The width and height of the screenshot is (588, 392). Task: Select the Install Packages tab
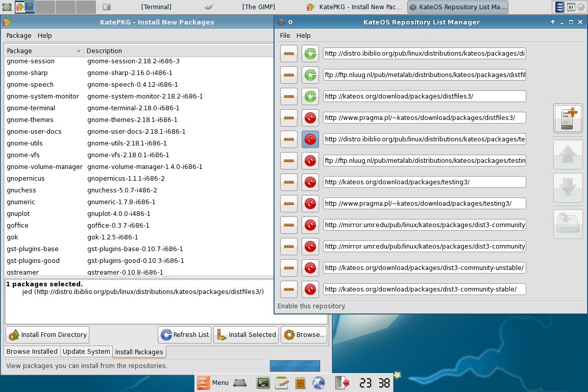tap(139, 352)
